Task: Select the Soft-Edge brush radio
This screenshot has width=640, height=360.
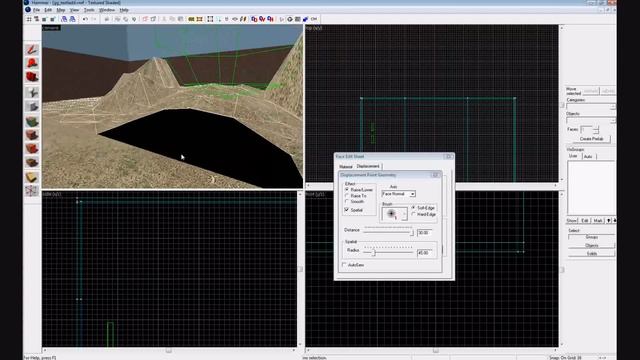Action: pos(413,208)
